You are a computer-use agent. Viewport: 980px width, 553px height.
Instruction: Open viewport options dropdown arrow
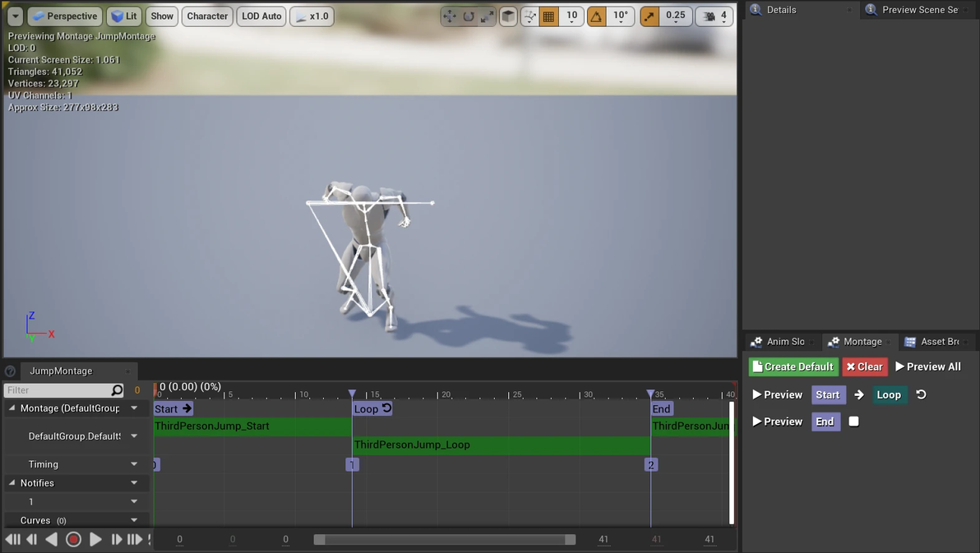15,16
